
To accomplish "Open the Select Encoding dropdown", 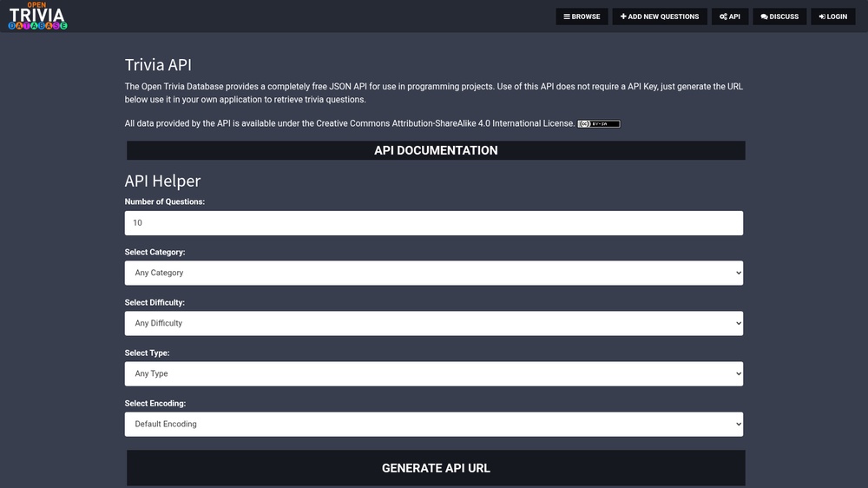I will [433, 425].
